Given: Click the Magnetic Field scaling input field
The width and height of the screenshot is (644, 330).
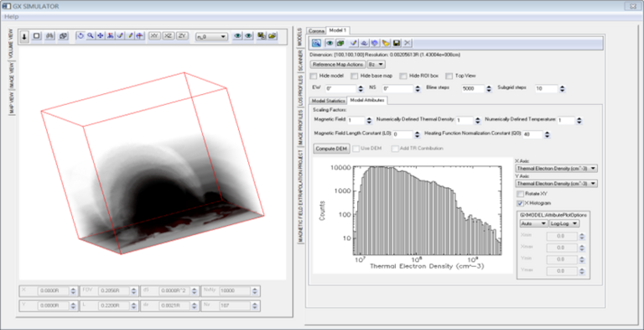Looking at the screenshot, I should [x=356, y=121].
